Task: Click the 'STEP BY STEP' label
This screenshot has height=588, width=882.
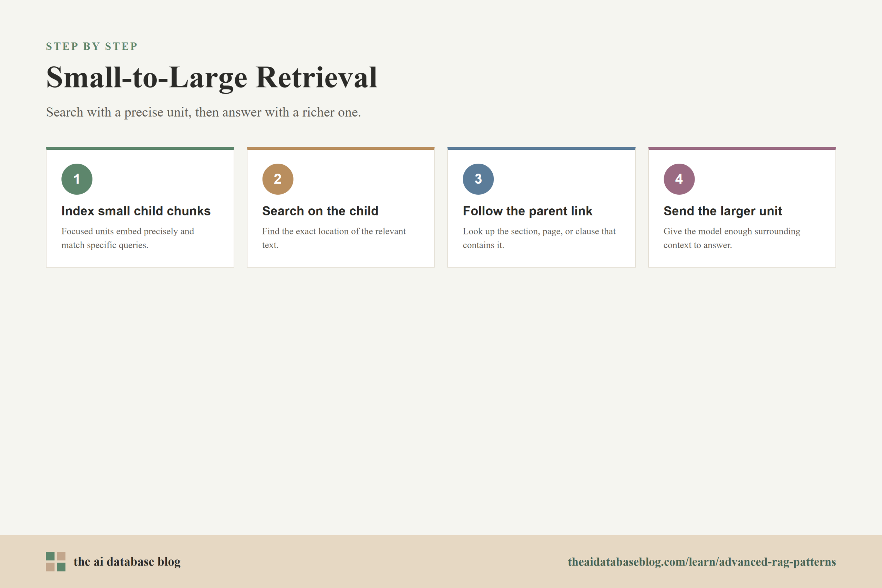Action: pyautogui.click(x=92, y=46)
